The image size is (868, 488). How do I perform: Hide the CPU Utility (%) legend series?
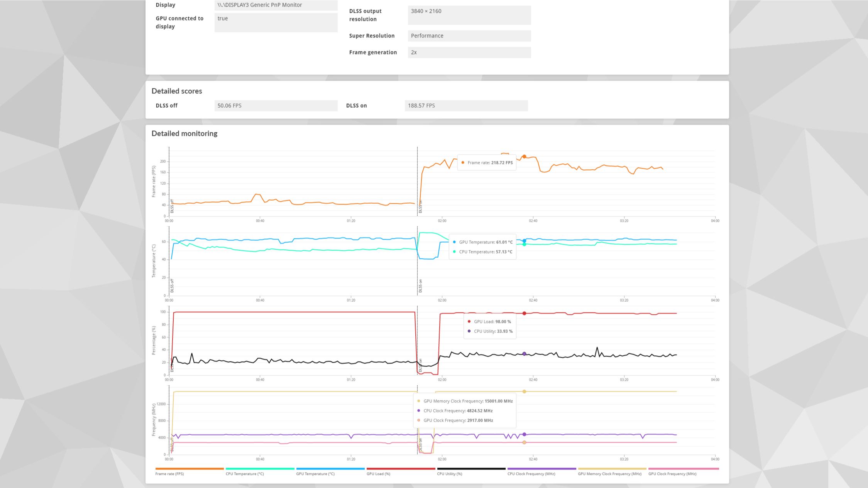pos(449,473)
